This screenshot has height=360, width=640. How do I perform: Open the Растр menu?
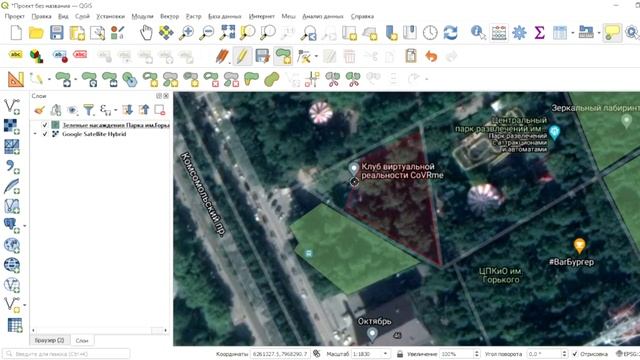pos(193,16)
